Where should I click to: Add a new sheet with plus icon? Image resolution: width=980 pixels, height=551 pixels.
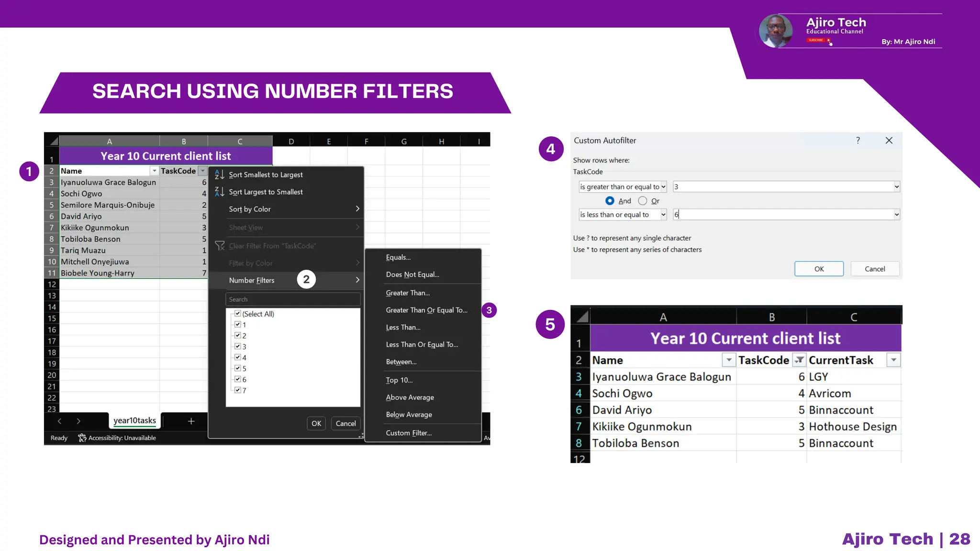click(x=191, y=421)
